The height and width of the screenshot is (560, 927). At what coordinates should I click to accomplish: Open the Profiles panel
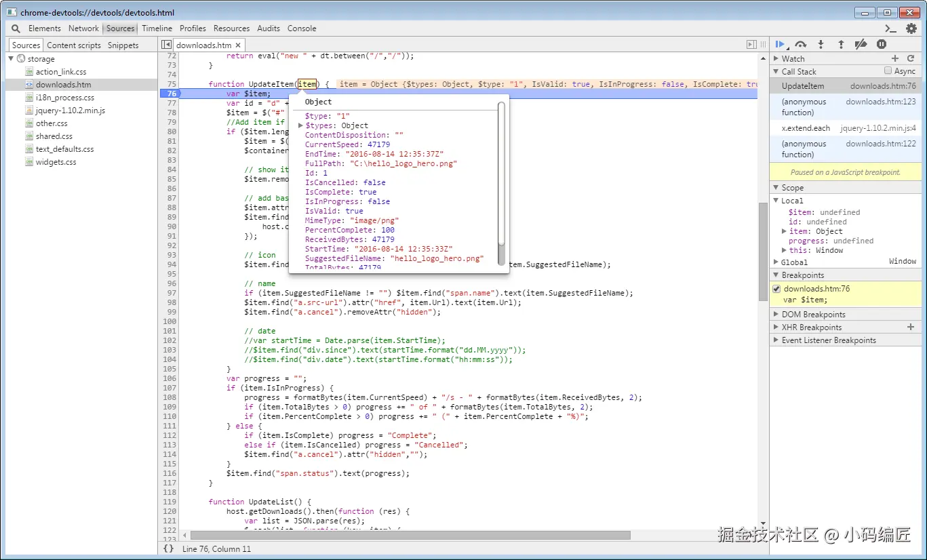tap(193, 28)
